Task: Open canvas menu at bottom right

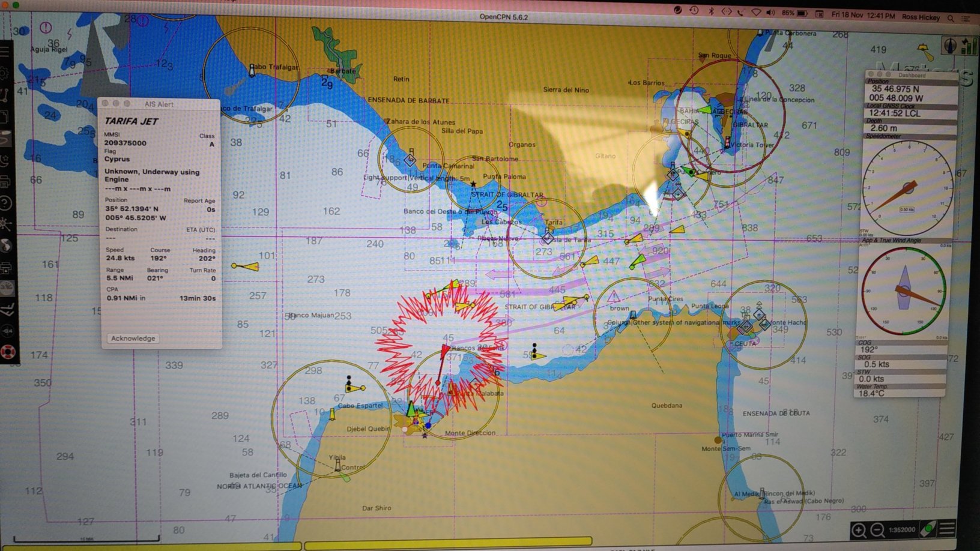Action: click(x=948, y=529)
